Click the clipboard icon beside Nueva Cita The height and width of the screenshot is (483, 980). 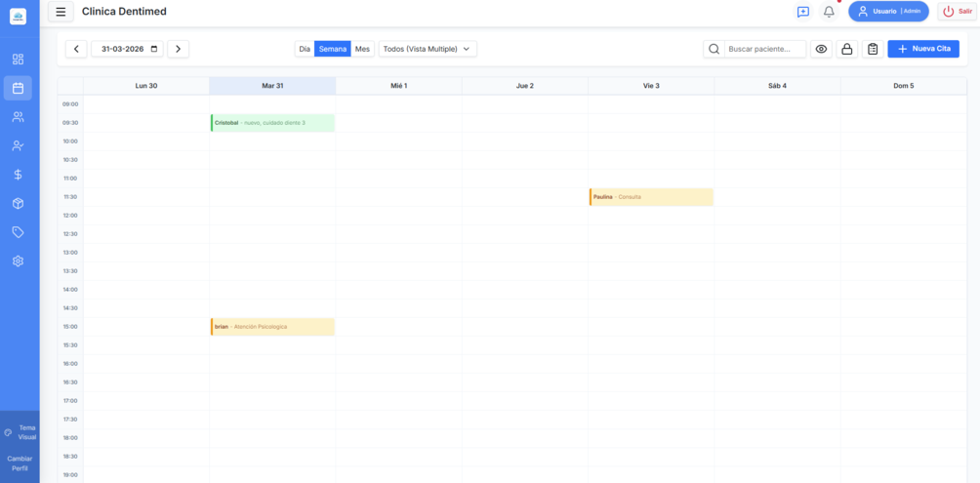click(873, 49)
